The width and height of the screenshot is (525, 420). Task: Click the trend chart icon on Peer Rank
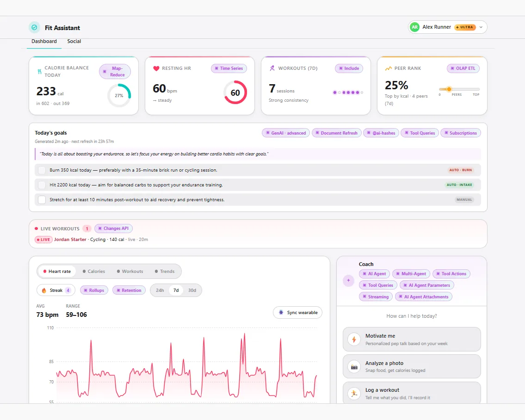click(389, 68)
